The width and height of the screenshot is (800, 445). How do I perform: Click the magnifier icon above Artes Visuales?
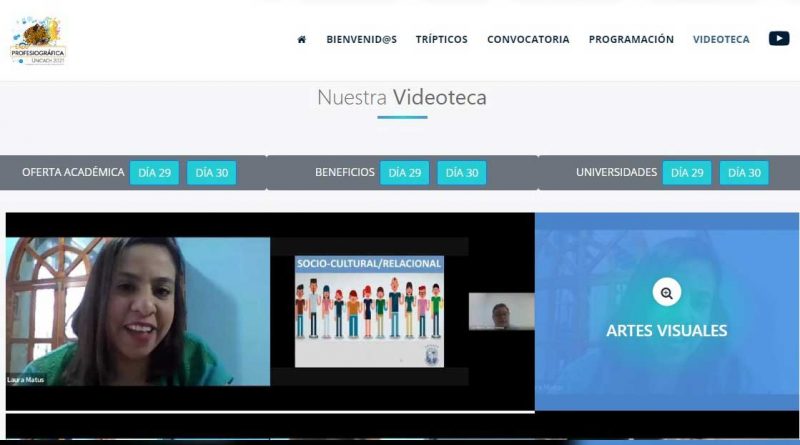666,292
